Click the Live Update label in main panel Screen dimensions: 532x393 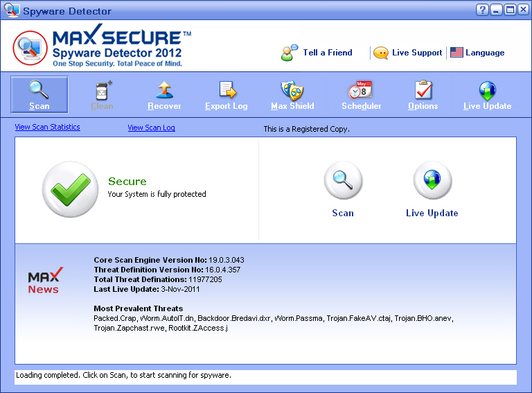point(432,213)
